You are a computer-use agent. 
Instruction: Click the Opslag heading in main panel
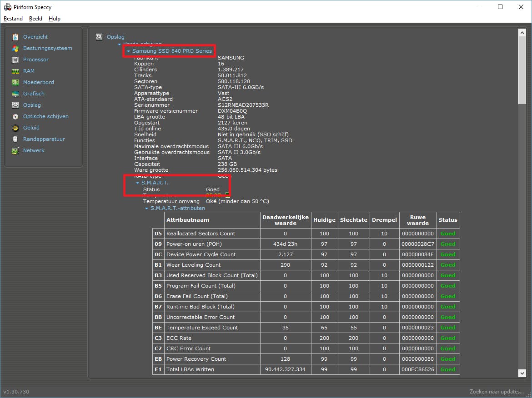(115, 37)
